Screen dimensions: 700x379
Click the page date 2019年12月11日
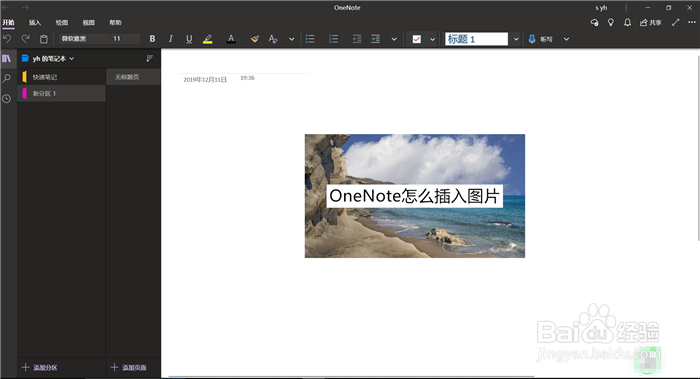205,79
